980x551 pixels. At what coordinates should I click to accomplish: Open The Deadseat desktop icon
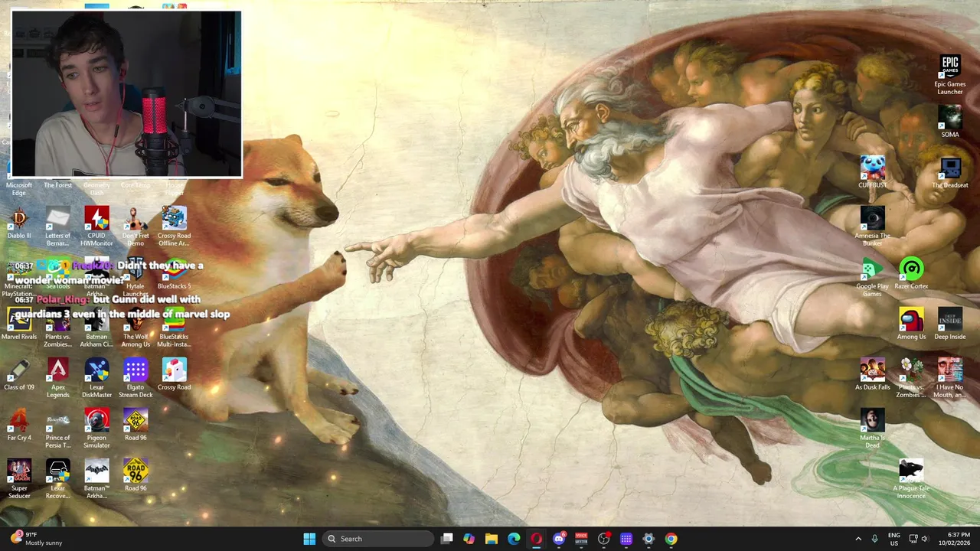pyautogui.click(x=950, y=173)
